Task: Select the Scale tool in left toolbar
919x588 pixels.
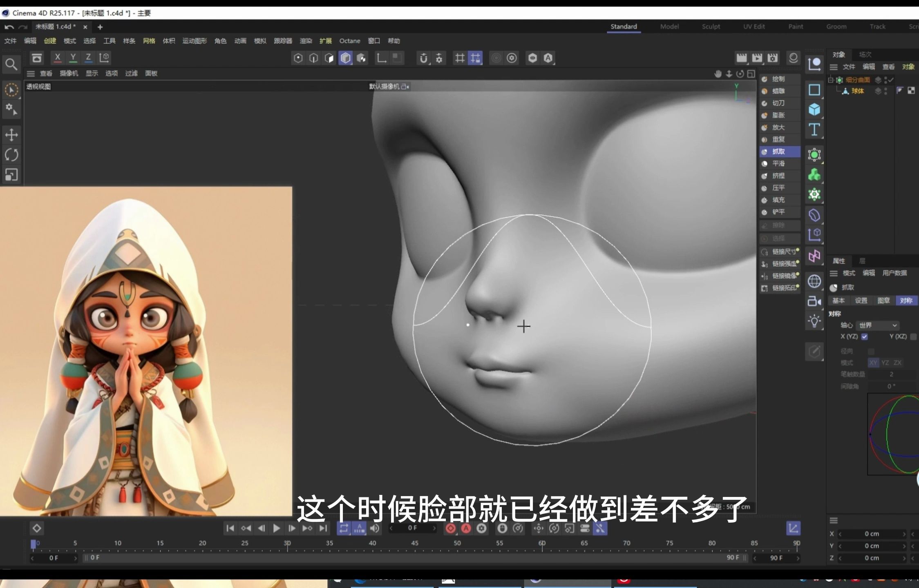Action: pyautogui.click(x=11, y=175)
